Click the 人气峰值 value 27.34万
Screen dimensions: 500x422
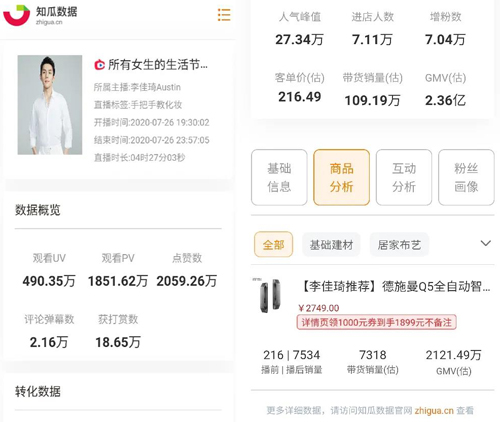point(299,39)
